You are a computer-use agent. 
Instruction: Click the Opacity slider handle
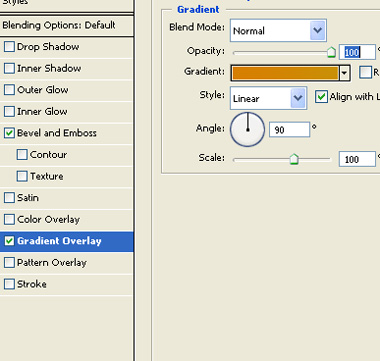[331, 52]
